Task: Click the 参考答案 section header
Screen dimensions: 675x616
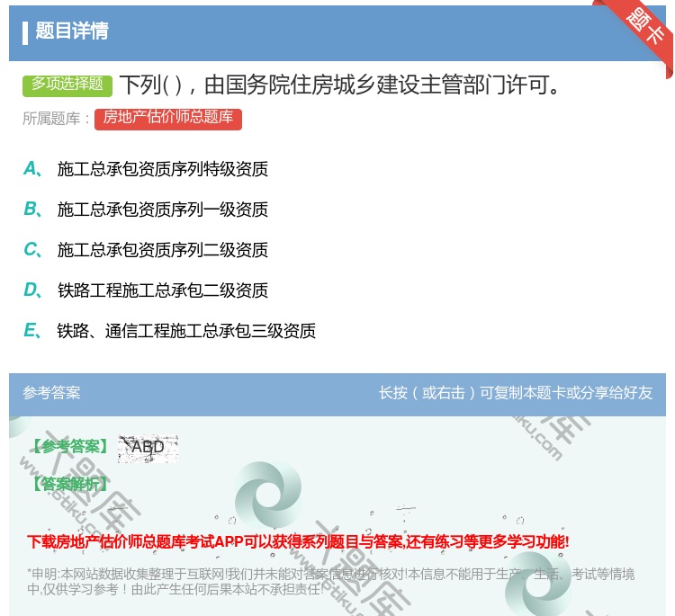Action: pos(51,393)
